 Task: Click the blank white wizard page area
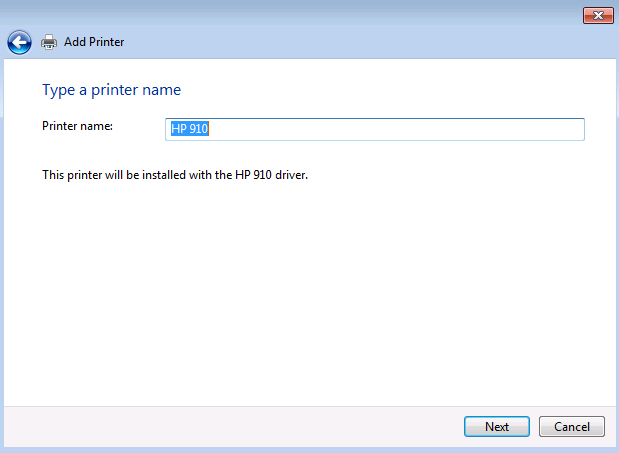pyautogui.click(x=310, y=292)
